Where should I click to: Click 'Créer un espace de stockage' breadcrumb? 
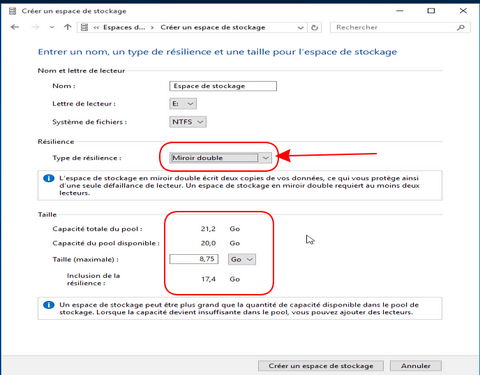213,27
